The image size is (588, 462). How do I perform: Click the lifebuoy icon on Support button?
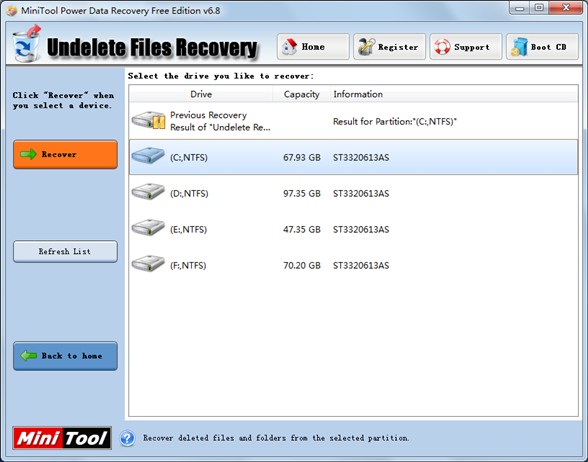[442, 47]
